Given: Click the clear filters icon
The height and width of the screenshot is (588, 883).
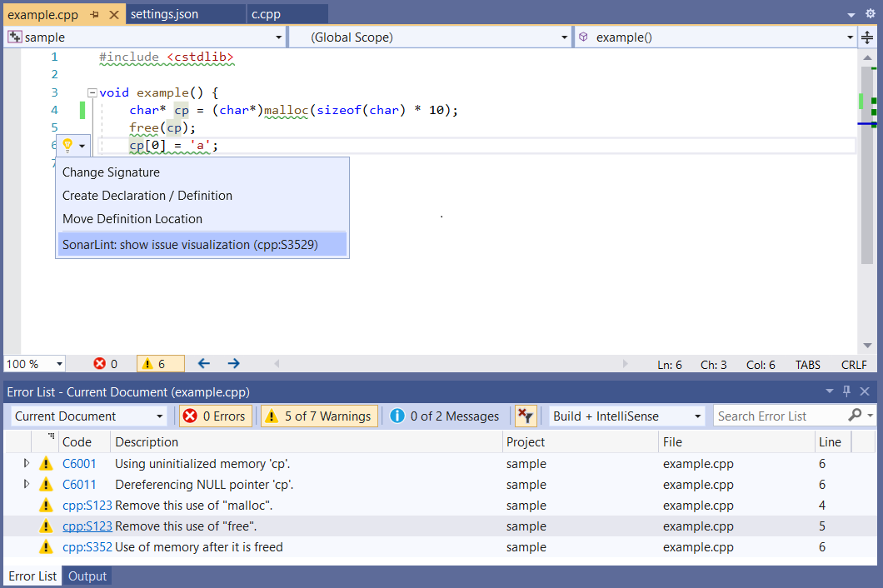Looking at the screenshot, I should [x=526, y=416].
